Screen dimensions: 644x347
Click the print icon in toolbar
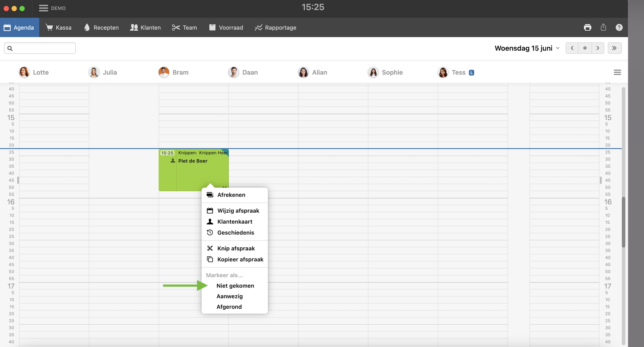[x=587, y=28]
